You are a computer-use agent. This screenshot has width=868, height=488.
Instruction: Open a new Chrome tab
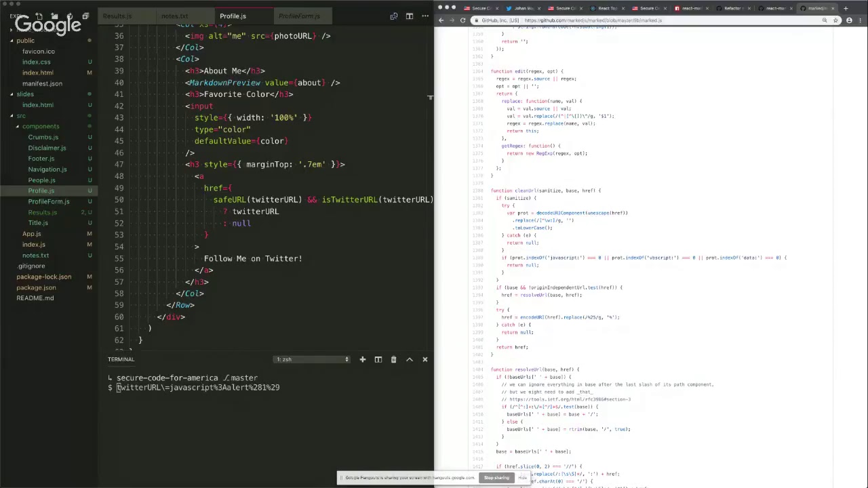846,8
